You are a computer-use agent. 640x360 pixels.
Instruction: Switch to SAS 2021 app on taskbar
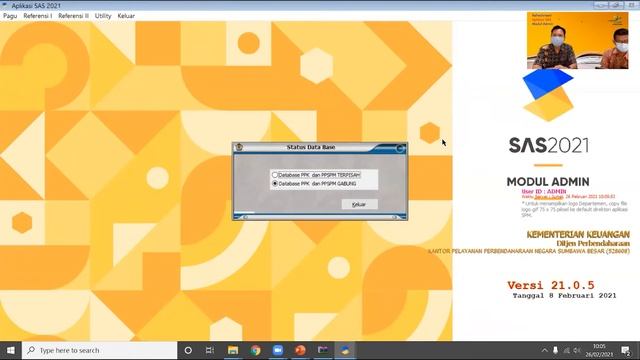pyautogui.click(x=345, y=350)
